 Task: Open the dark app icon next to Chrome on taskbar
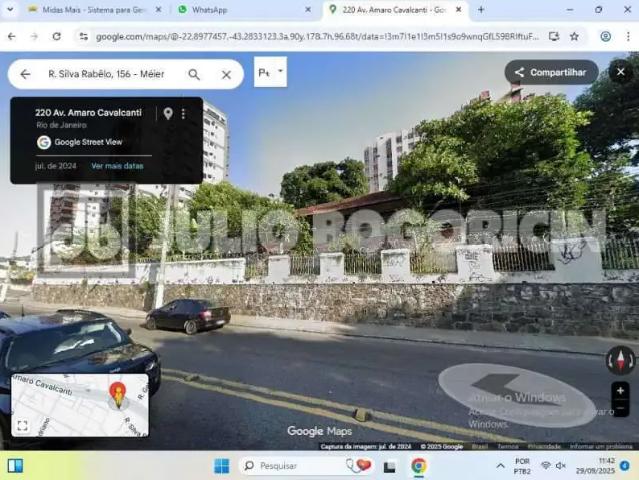point(389,467)
